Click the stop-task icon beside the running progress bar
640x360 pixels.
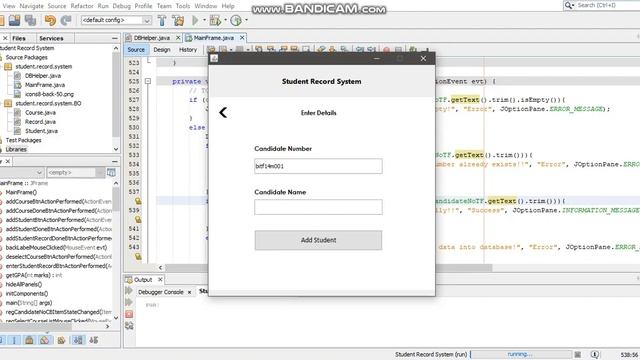point(578,354)
